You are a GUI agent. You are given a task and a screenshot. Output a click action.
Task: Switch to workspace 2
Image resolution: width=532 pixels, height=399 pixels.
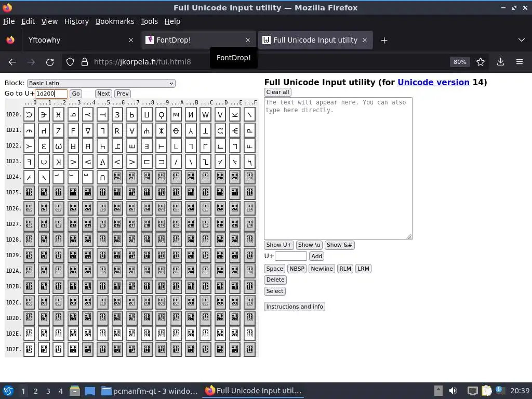coord(35,391)
